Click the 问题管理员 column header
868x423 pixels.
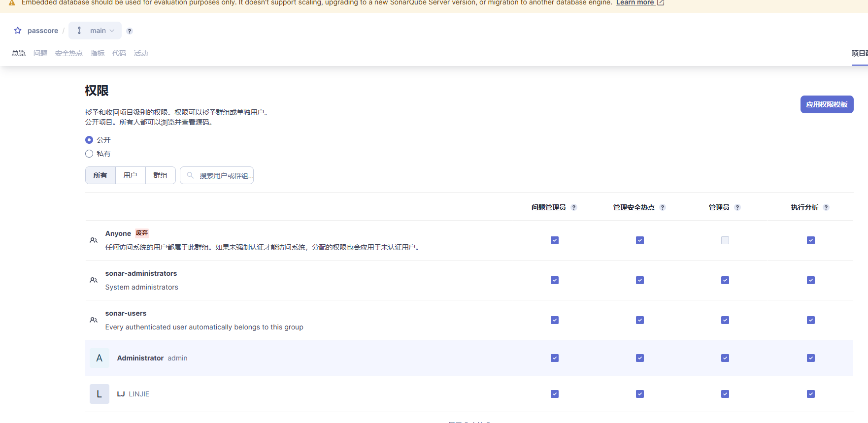[x=548, y=208]
